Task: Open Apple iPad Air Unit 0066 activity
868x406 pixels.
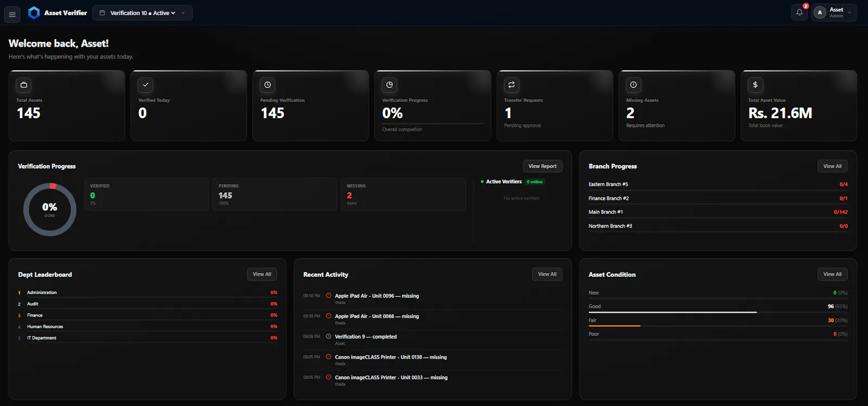Action: click(x=432, y=319)
